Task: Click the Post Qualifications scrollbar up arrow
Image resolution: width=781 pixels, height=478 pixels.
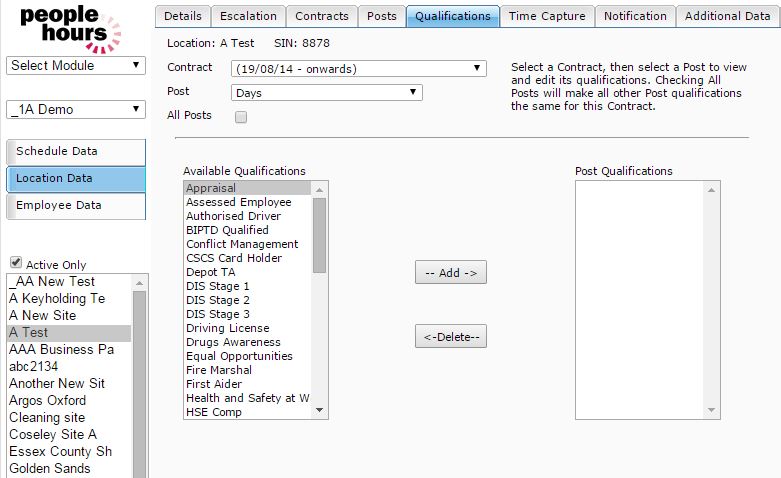Action: point(712,189)
